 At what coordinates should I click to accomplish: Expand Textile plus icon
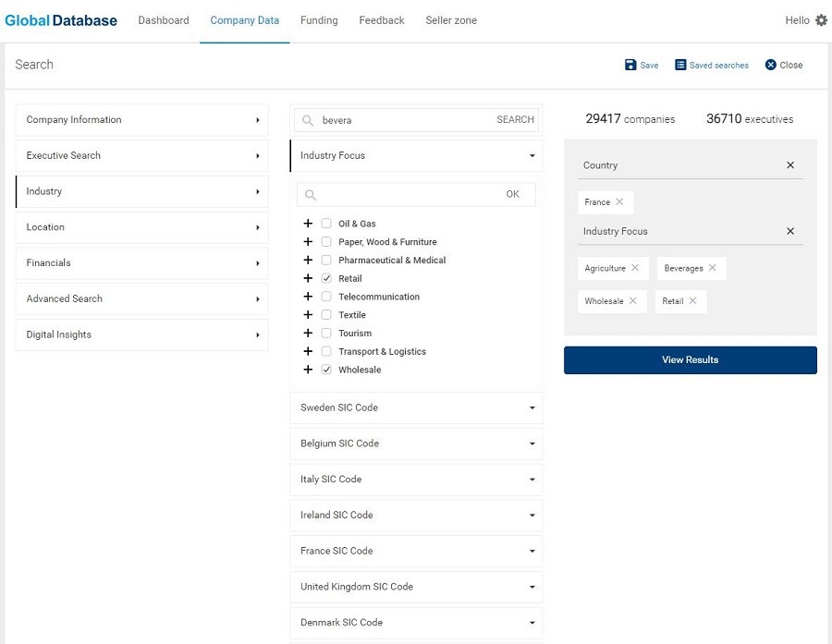point(308,314)
